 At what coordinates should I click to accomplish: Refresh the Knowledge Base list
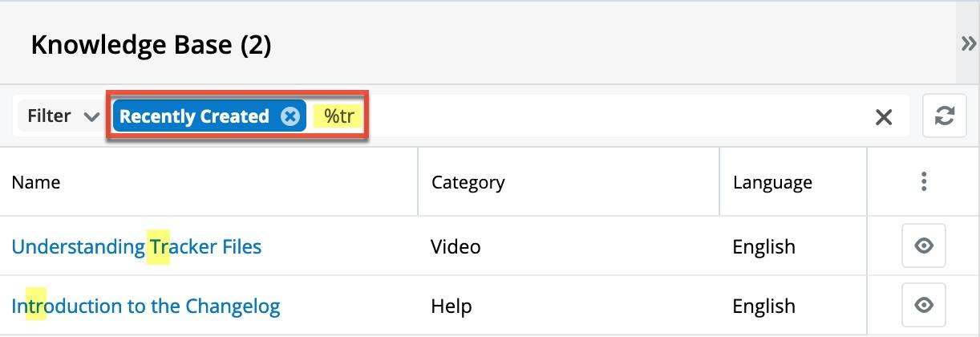(x=945, y=116)
